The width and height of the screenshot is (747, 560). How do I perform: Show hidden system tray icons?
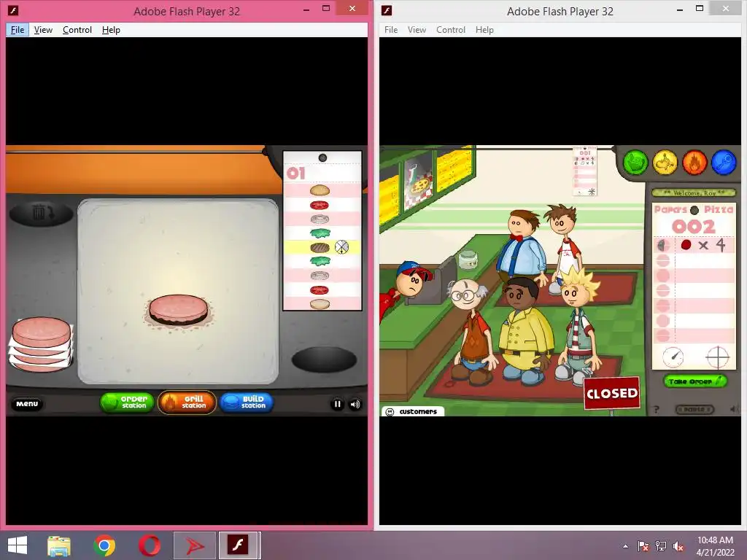625,546
